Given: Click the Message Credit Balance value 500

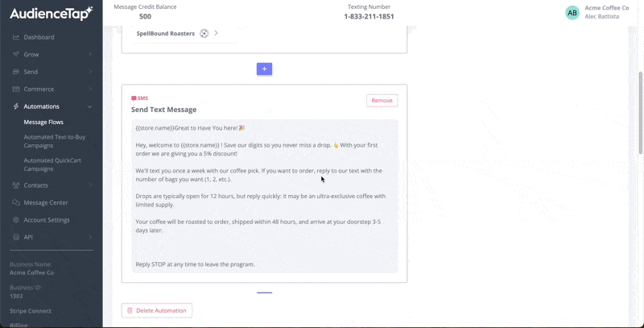Looking at the screenshot, I should click(x=145, y=16).
